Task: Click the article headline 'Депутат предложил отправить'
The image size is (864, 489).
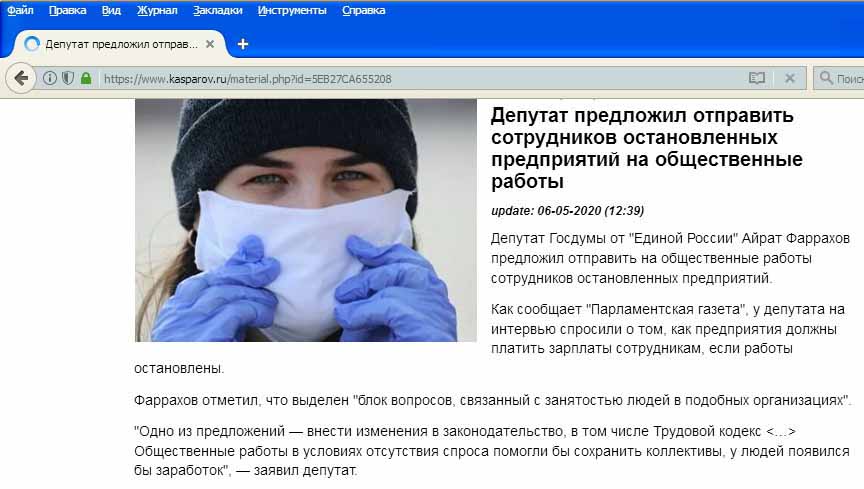Action: [x=642, y=115]
